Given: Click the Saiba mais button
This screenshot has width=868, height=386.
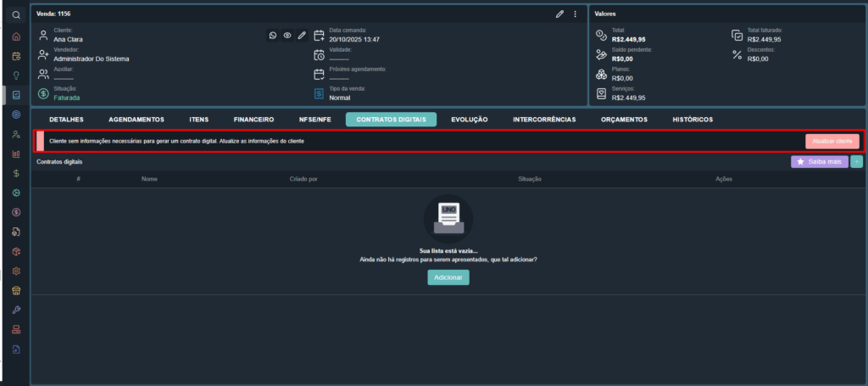Looking at the screenshot, I should (819, 161).
